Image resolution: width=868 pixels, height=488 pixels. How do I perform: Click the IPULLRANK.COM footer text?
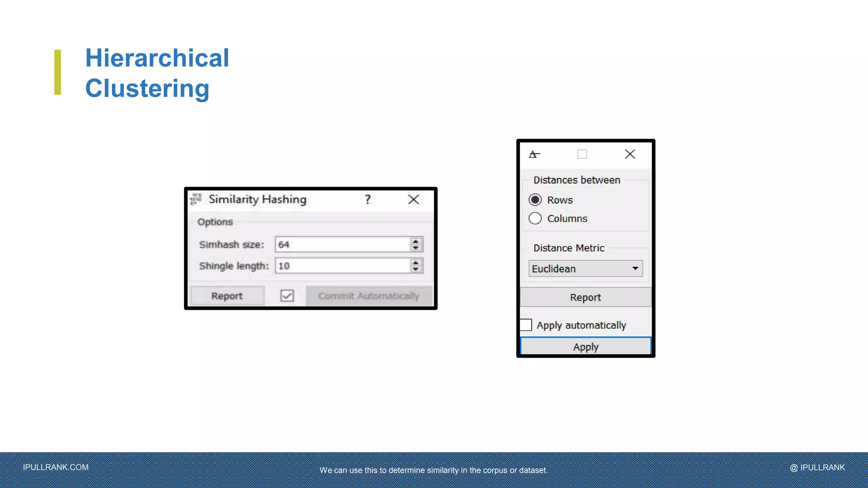[56, 467]
